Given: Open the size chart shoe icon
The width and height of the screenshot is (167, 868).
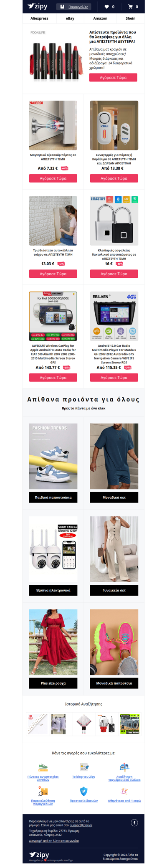Looking at the screenshot, I should coord(43,767).
